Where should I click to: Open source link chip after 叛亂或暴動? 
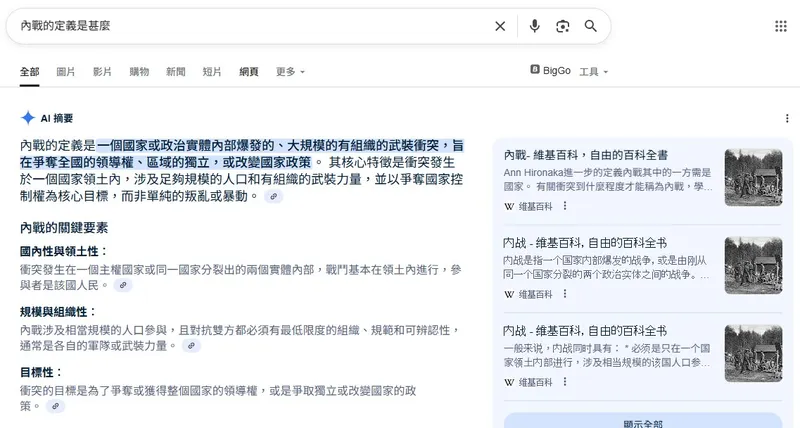click(273, 196)
